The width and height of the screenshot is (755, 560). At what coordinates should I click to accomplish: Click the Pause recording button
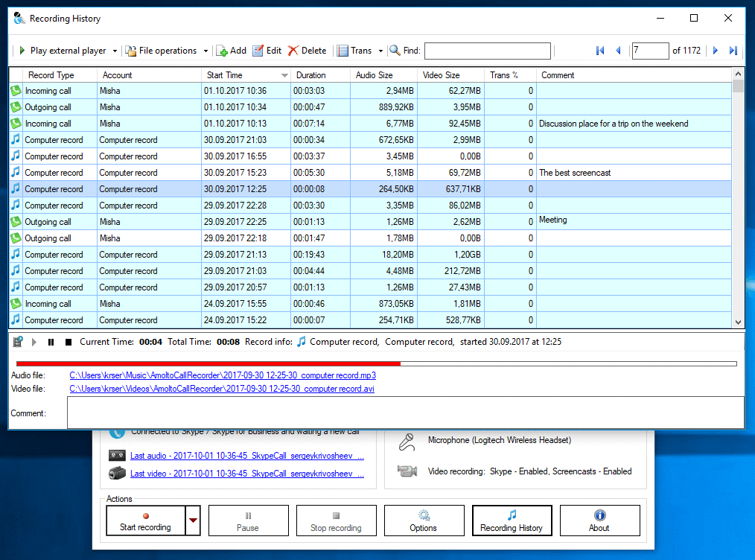(248, 521)
